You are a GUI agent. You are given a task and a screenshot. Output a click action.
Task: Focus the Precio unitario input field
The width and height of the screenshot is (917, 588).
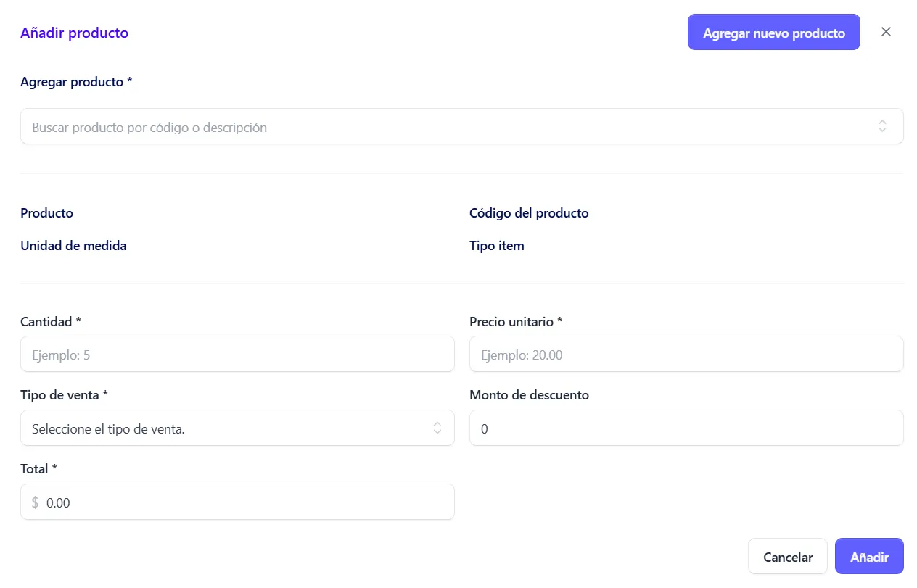pos(686,354)
